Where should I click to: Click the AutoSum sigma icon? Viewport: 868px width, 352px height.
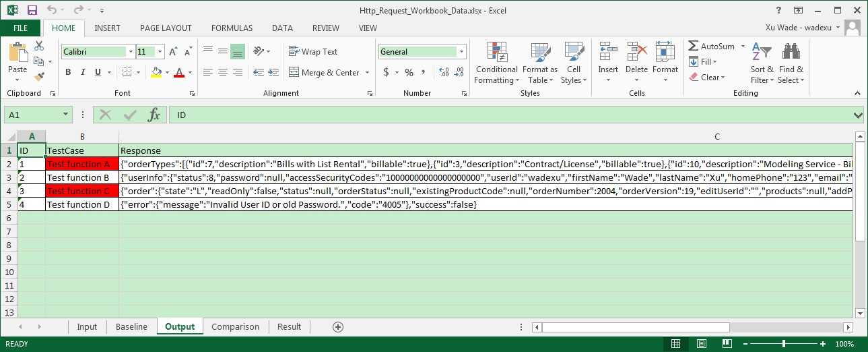[x=694, y=47]
